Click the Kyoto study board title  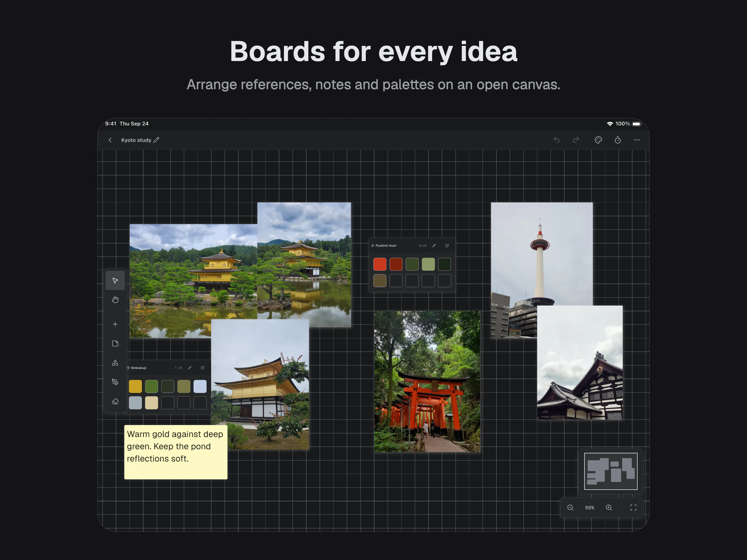136,140
